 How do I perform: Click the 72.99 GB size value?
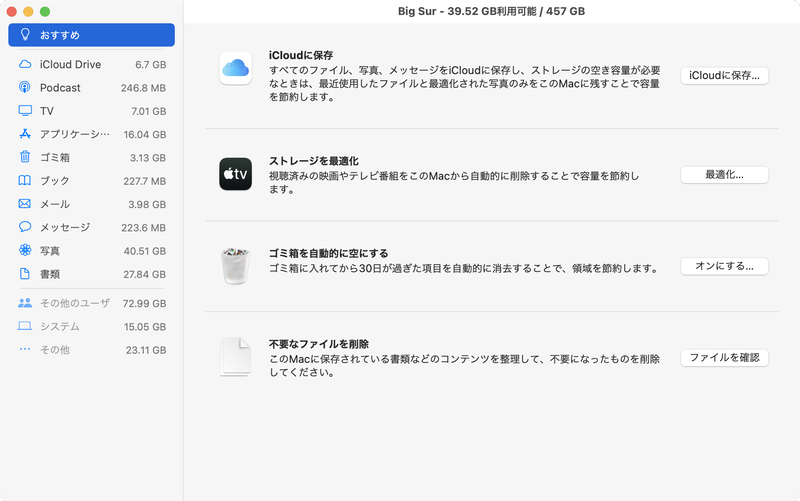[144, 303]
